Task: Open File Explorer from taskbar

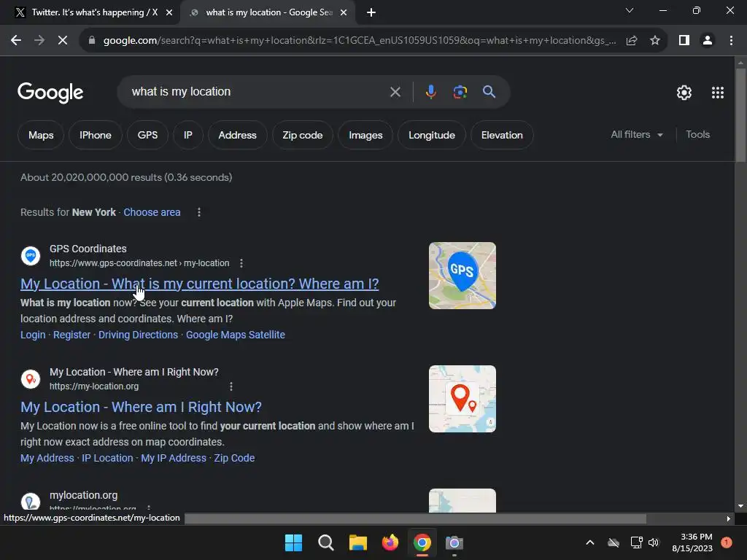Action: [357, 542]
